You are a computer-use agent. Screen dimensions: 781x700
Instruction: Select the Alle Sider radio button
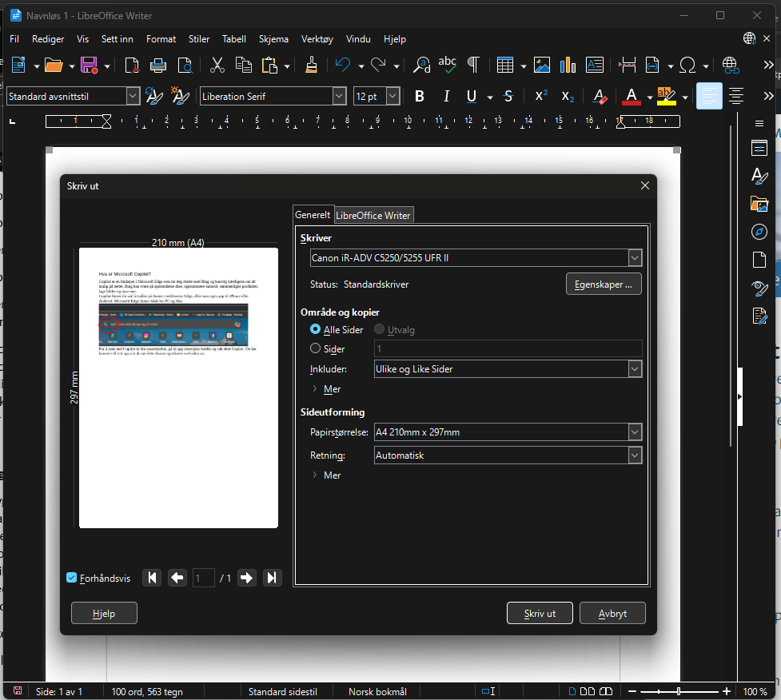316,329
